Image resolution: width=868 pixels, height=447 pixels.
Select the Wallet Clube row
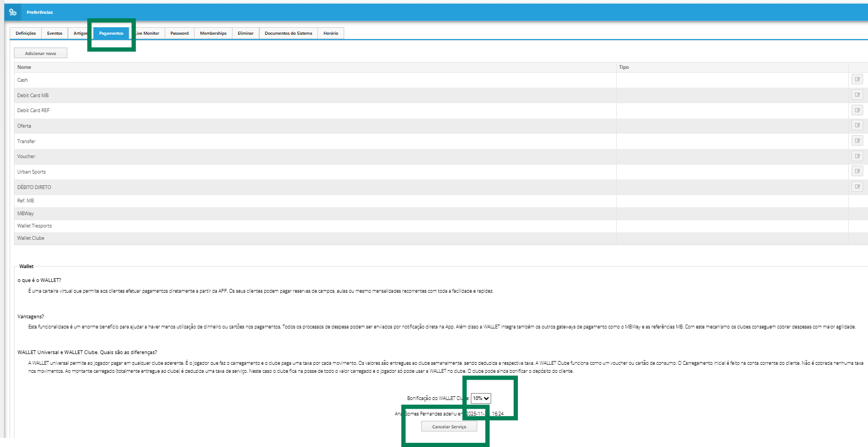pos(31,238)
